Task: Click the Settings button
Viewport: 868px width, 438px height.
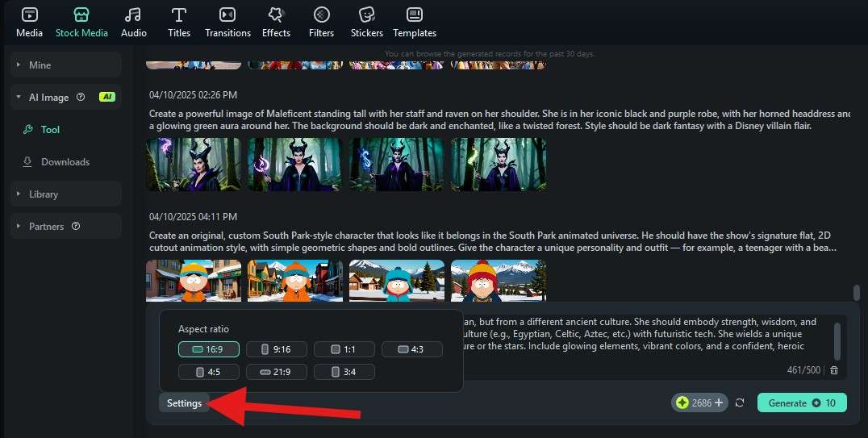Action: [185, 403]
